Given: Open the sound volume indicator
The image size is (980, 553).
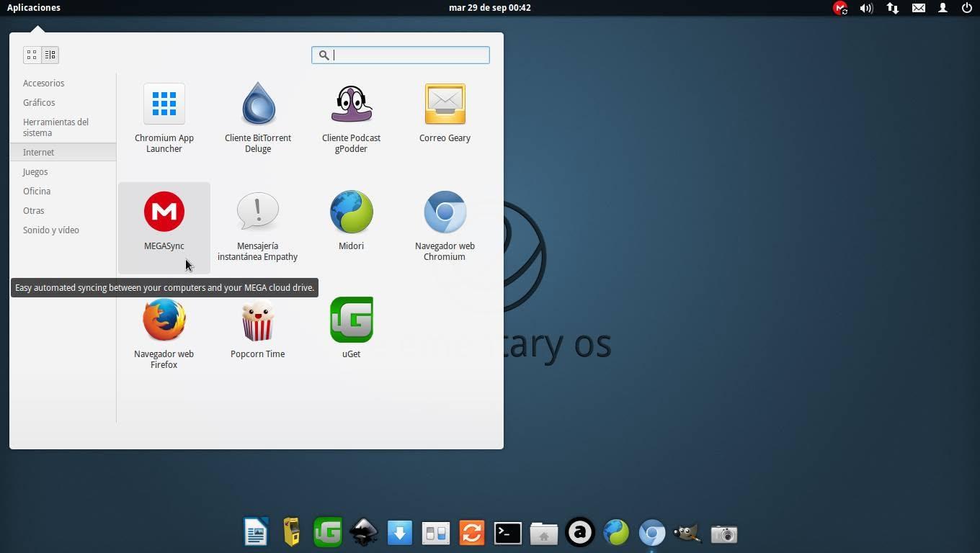Looking at the screenshot, I should tap(866, 8).
